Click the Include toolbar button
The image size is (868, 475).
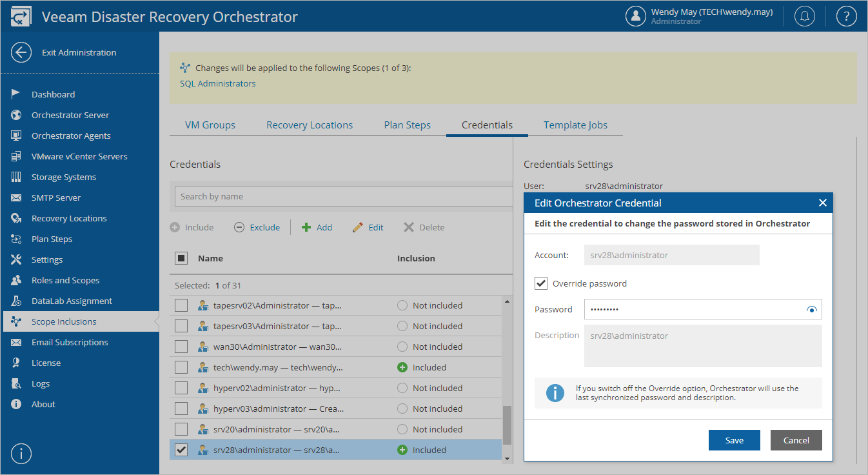(192, 227)
